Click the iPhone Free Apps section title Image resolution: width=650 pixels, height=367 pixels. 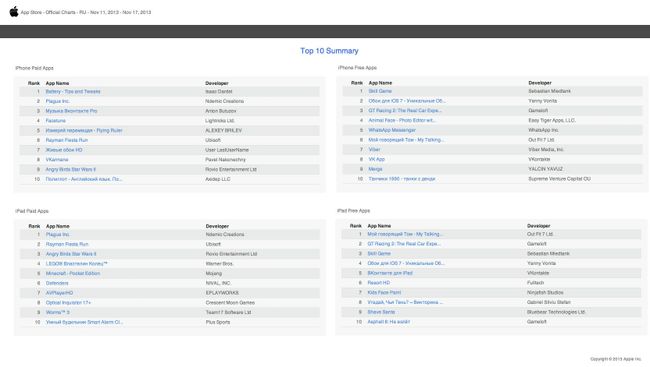pos(357,68)
